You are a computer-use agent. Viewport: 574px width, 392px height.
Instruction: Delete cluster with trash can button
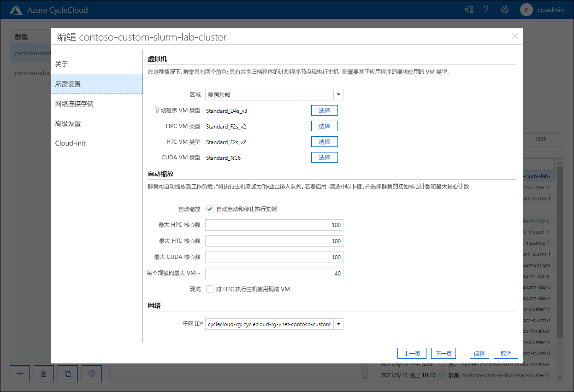(44, 374)
